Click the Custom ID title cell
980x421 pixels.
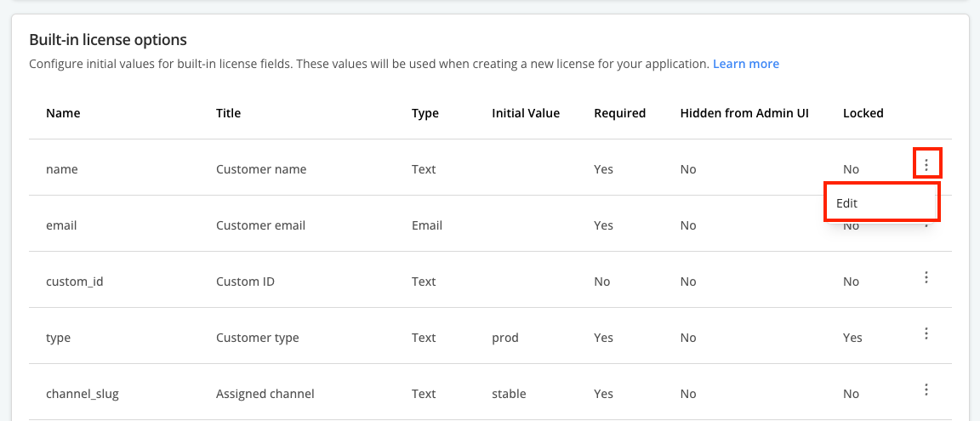244,282
